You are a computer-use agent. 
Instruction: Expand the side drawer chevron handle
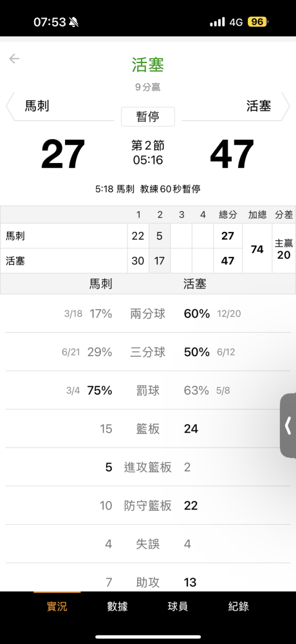click(288, 426)
